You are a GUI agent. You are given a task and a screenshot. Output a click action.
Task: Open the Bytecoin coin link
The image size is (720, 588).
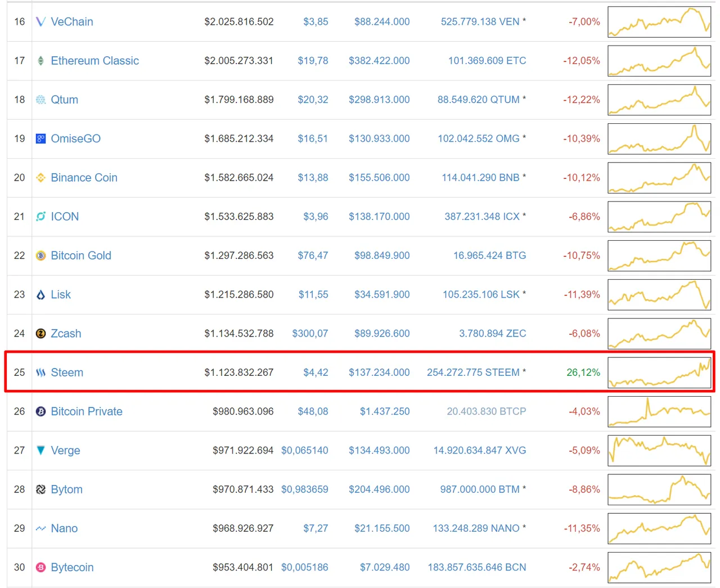click(x=72, y=567)
